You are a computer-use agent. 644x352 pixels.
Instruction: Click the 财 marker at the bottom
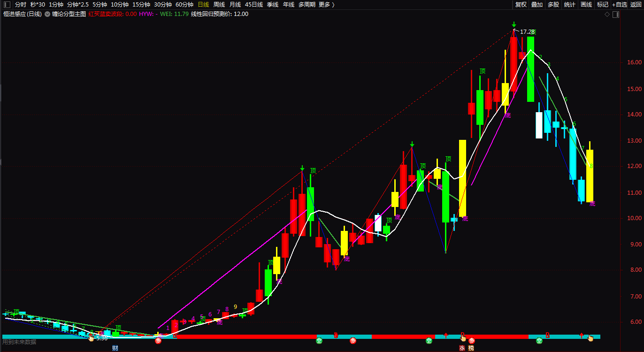115,348
